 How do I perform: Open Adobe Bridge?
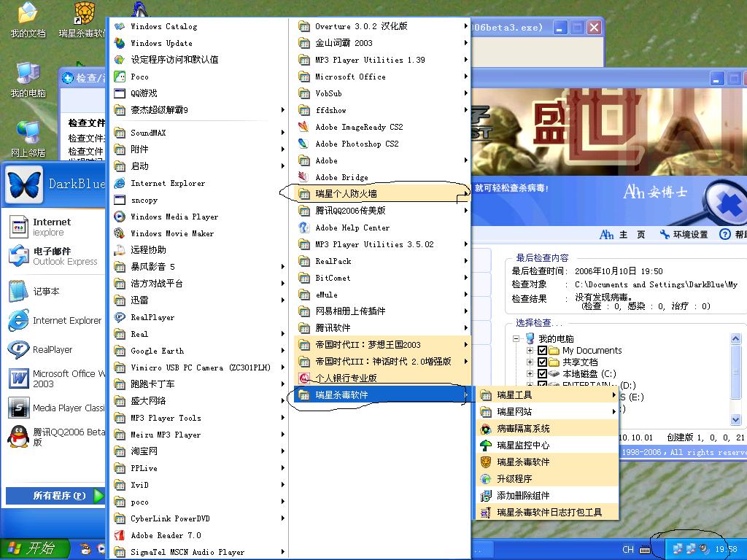coord(382,178)
